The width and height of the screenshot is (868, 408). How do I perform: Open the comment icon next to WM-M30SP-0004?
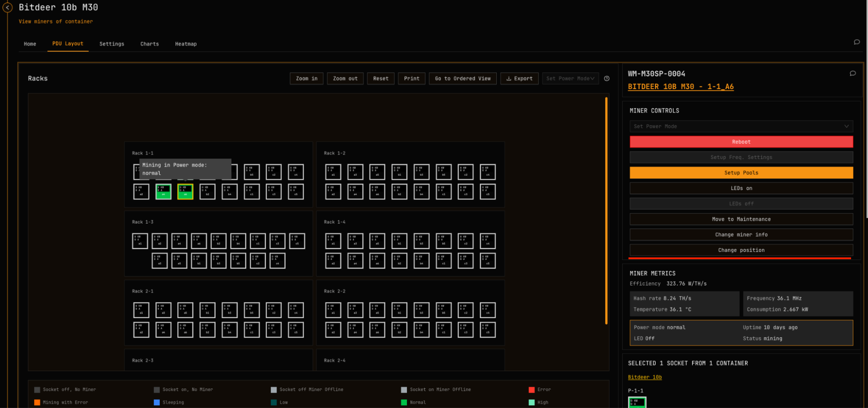click(852, 73)
